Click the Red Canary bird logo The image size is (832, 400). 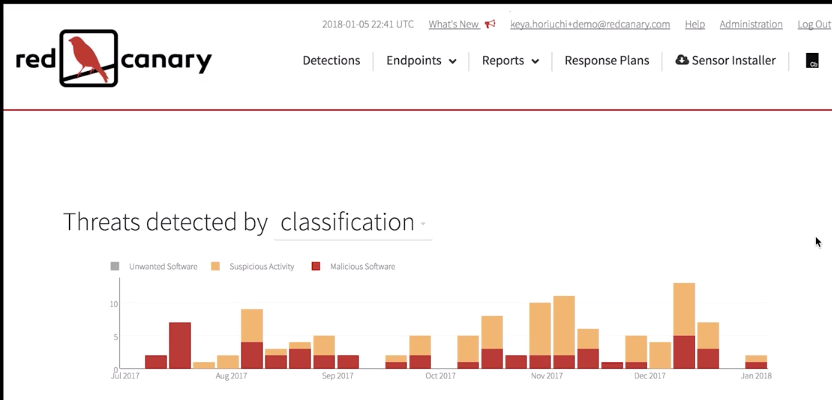(x=89, y=58)
